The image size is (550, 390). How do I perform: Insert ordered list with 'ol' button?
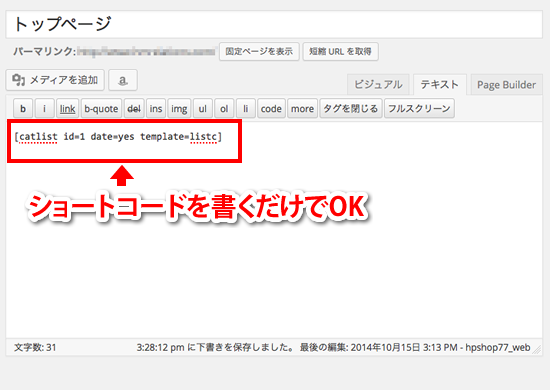pos(224,108)
